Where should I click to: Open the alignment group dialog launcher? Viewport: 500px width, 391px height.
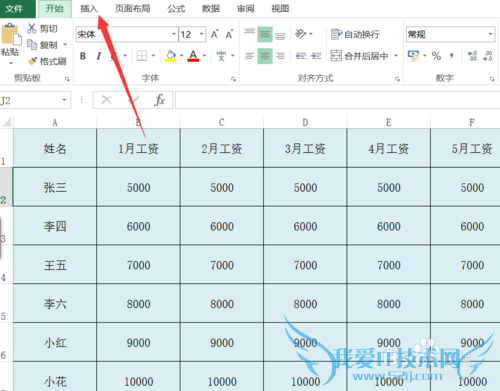click(x=397, y=79)
